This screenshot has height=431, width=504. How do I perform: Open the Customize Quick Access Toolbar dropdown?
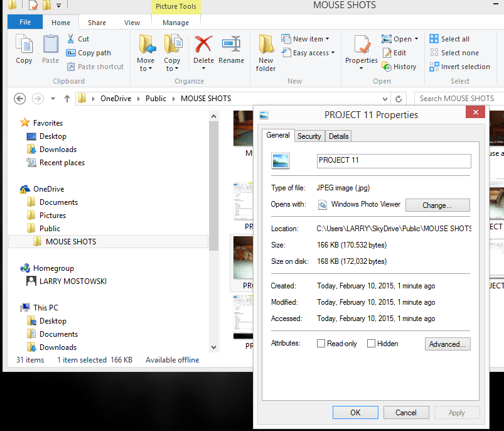tap(58, 5)
